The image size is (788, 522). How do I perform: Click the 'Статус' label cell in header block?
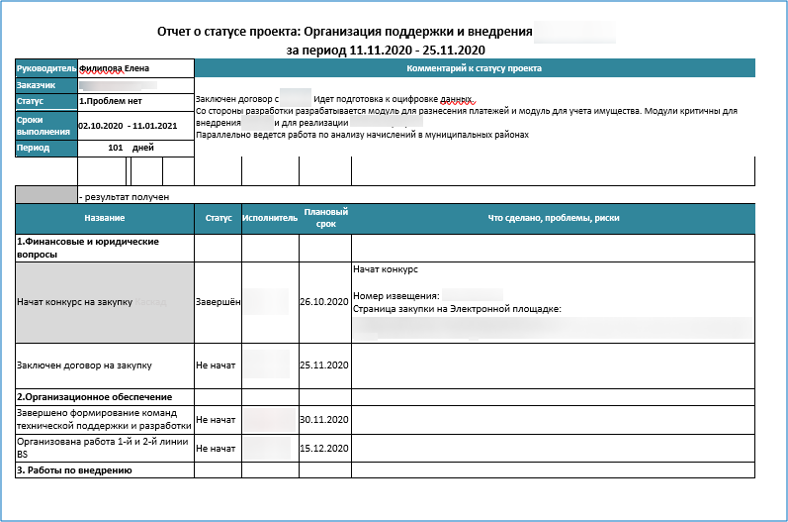click(x=46, y=101)
